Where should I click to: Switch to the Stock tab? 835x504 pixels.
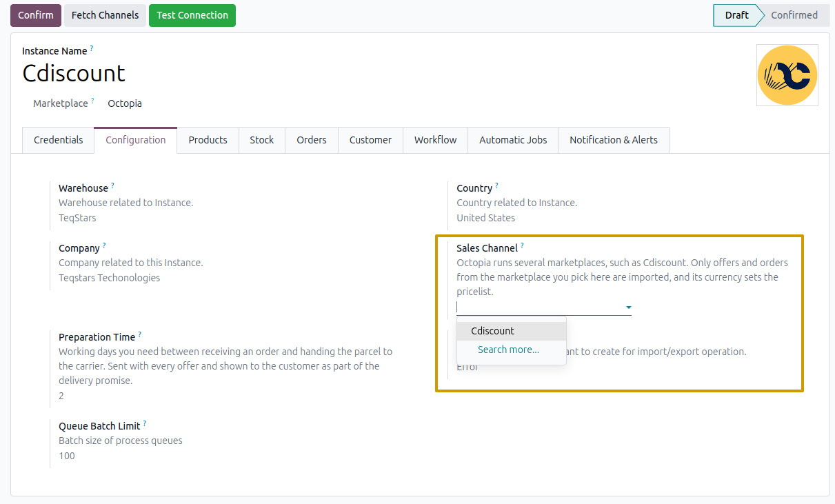(262, 140)
